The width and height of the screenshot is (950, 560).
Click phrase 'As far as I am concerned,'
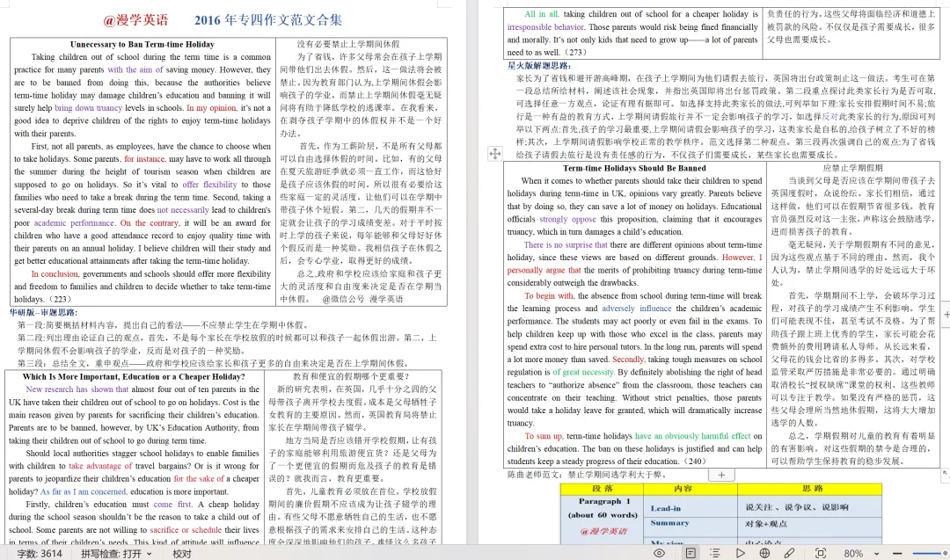point(84,491)
